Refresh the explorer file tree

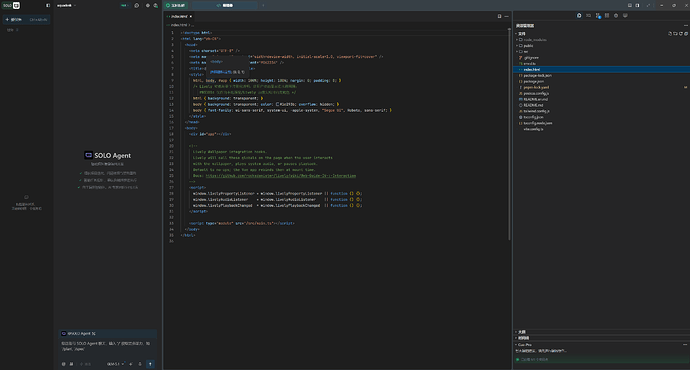click(x=681, y=33)
